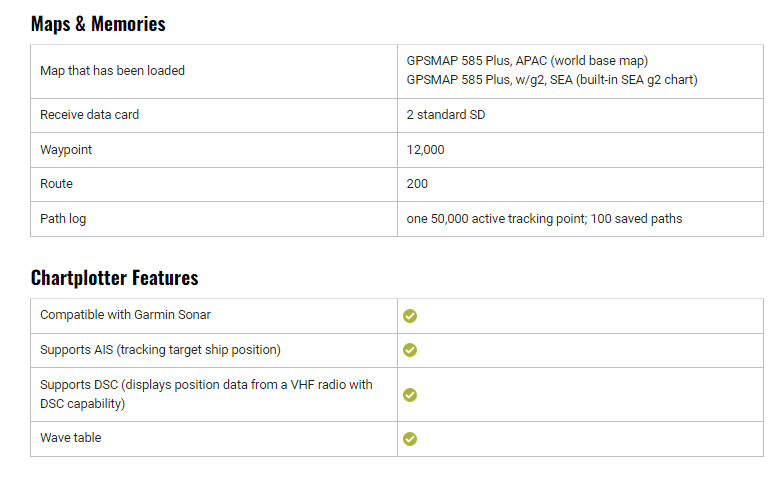This screenshot has width=784, height=484.
Task: Click 'Compatible with Garmin Sonar' label
Action: click(126, 315)
